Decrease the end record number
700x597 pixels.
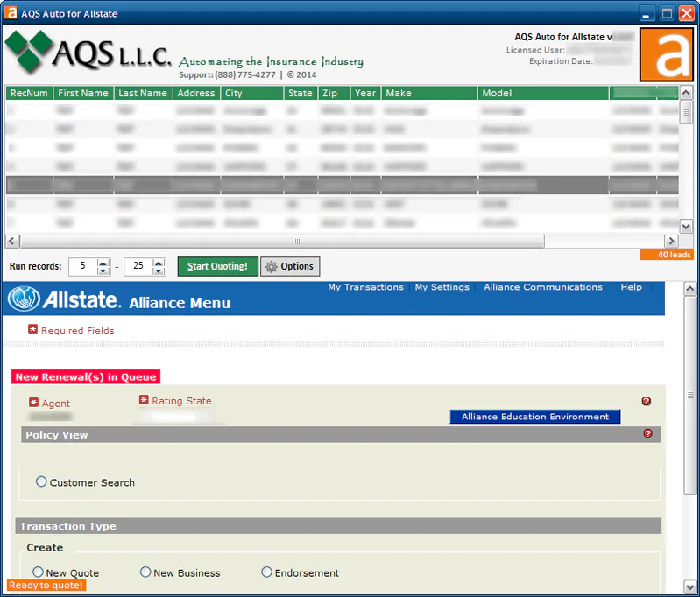(159, 270)
